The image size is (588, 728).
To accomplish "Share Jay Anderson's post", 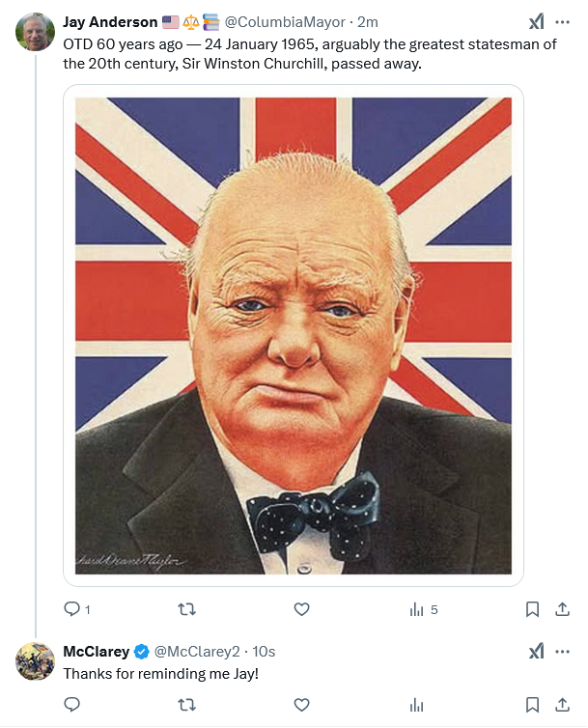I will (x=561, y=609).
